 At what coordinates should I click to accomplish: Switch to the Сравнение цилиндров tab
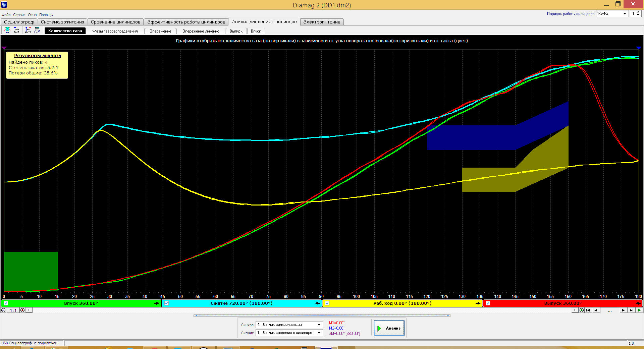(115, 22)
